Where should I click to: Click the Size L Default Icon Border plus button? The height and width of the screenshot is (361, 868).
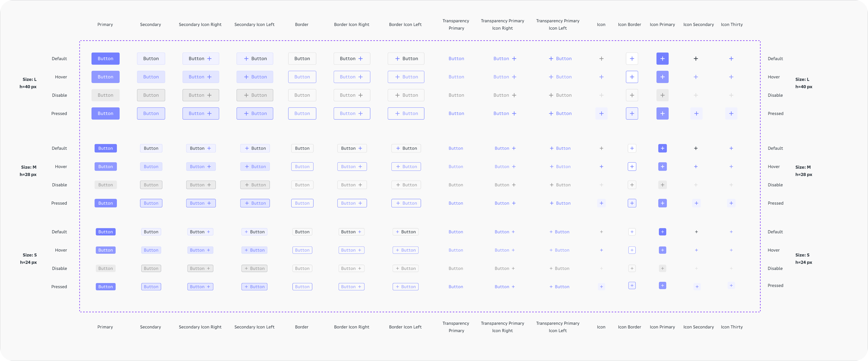tap(632, 58)
